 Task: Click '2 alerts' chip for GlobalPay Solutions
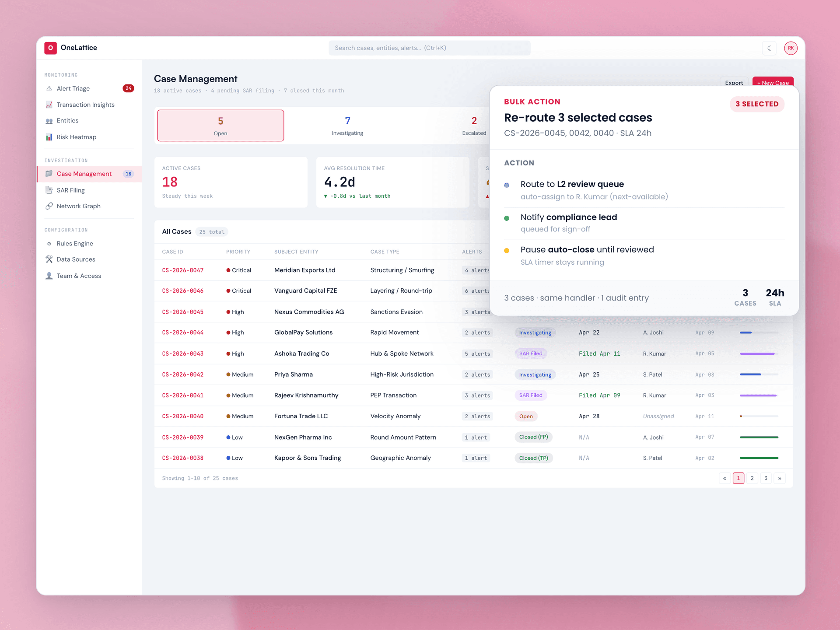click(477, 332)
